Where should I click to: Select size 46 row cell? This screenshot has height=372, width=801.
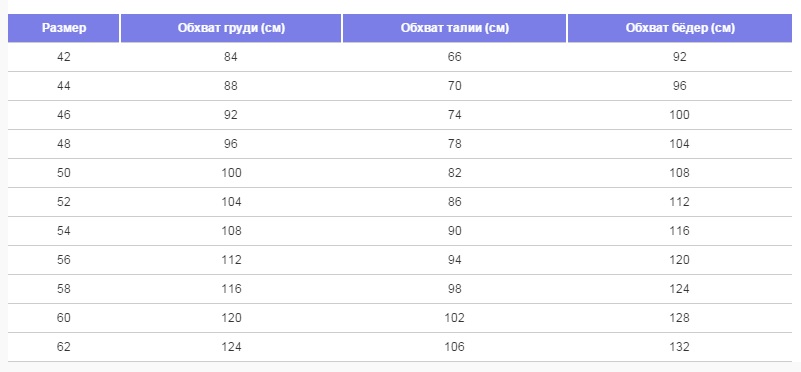click(64, 115)
